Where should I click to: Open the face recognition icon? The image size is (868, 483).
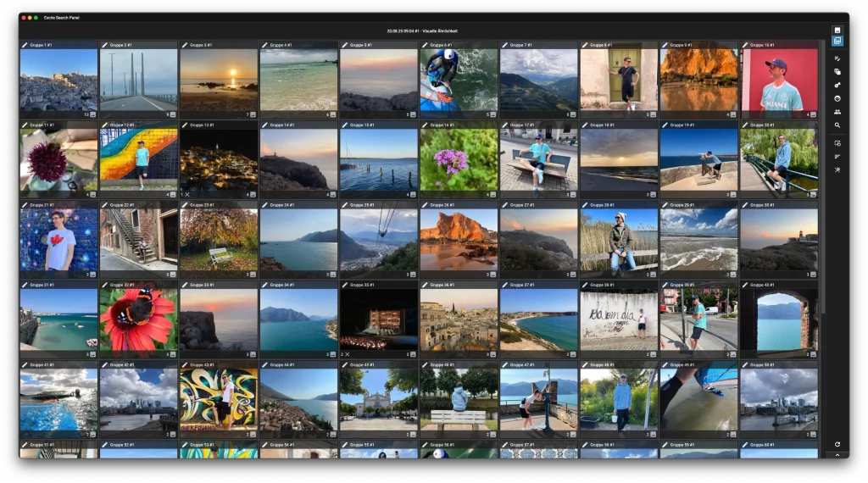[837, 98]
